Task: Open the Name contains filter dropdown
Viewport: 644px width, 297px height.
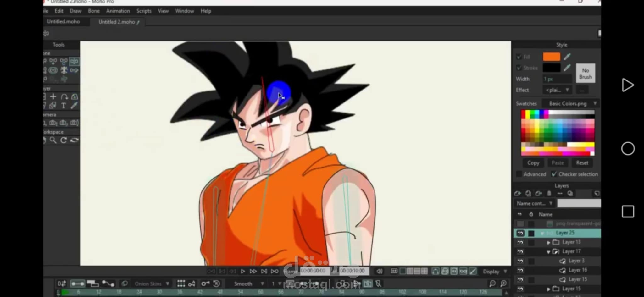Action: pos(534,203)
